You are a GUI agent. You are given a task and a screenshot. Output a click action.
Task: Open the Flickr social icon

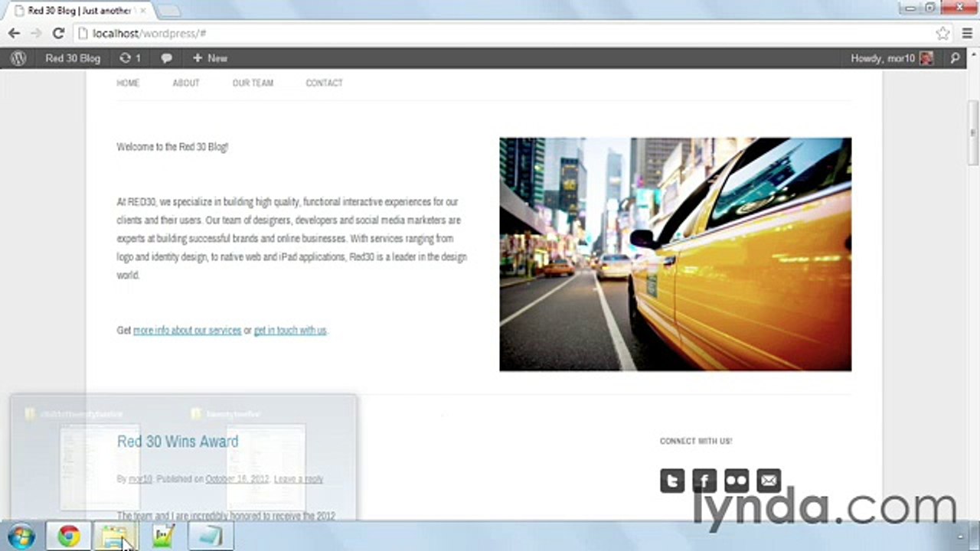737,481
